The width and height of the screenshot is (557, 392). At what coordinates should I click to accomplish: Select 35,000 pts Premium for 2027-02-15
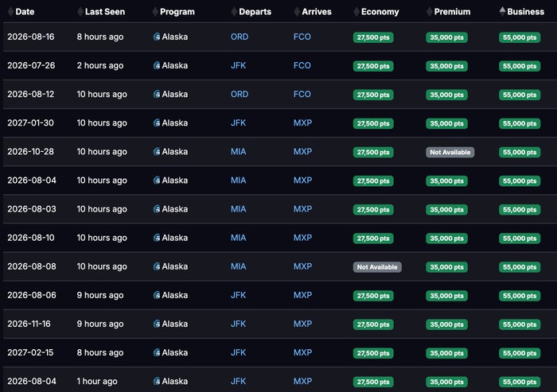point(447,353)
